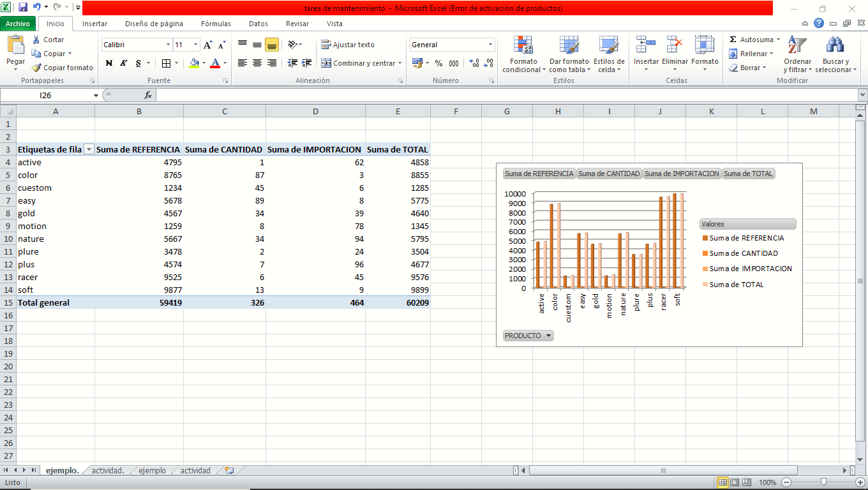Align text to middle of cell

(257, 45)
